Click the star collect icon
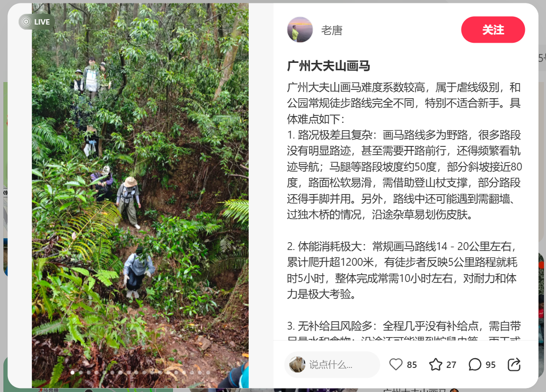Viewport: 546px width, 392px height. coord(435,364)
